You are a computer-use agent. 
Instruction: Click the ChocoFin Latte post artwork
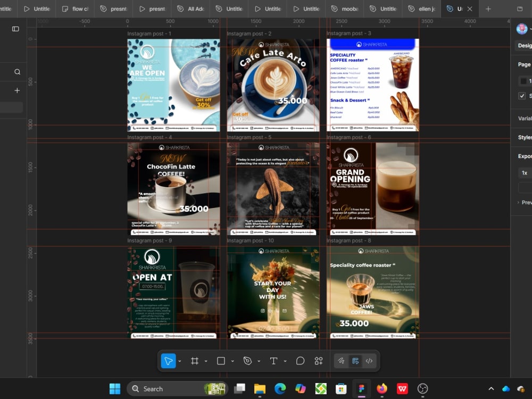pyautogui.click(x=174, y=189)
